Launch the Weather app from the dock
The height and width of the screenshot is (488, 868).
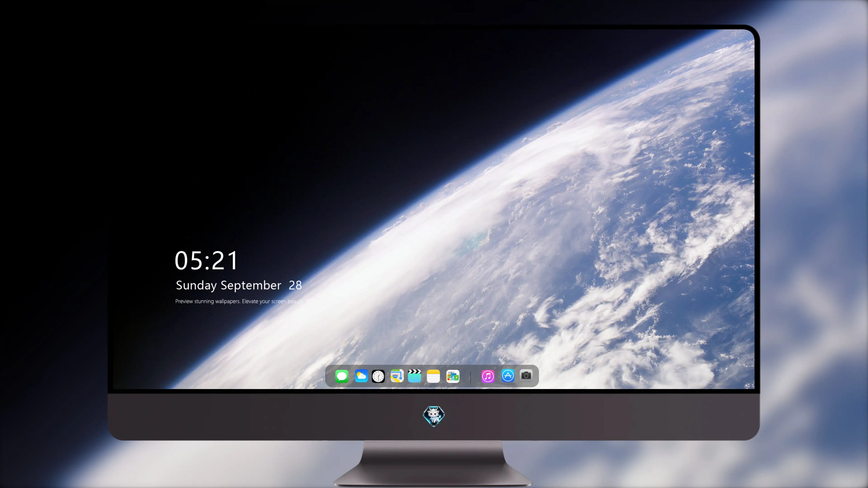tap(361, 376)
